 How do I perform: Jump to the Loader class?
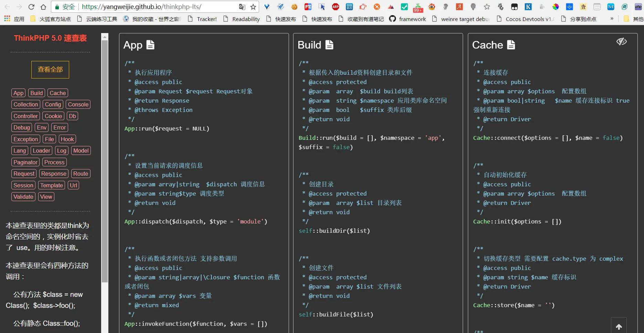(x=41, y=150)
